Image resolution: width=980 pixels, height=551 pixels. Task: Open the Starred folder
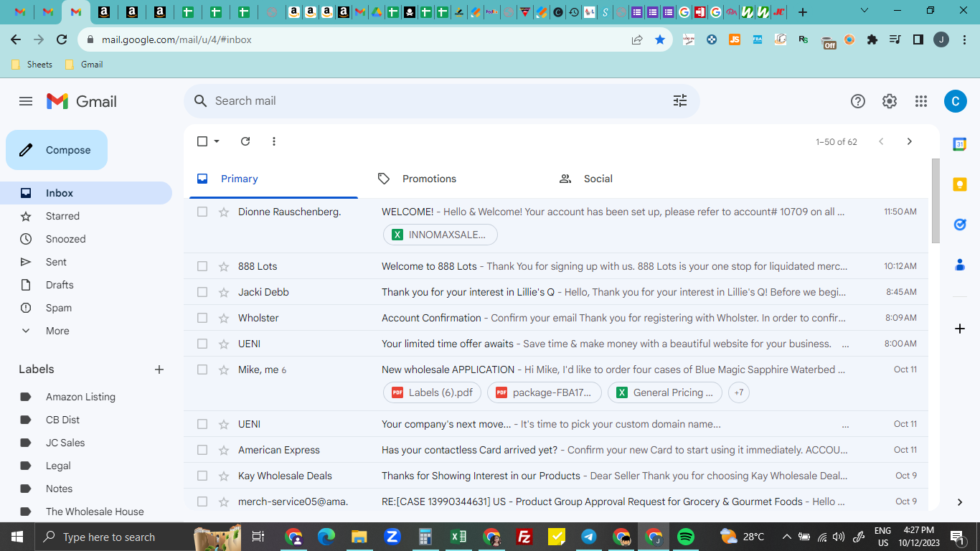[x=86, y=216]
